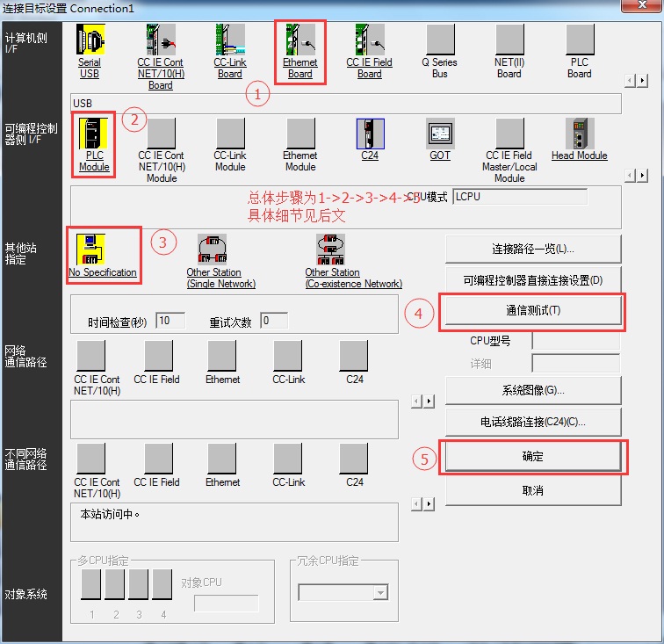Choose Other Station (Co-existence Network) icon
The image size is (664, 644).
click(331, 250)
